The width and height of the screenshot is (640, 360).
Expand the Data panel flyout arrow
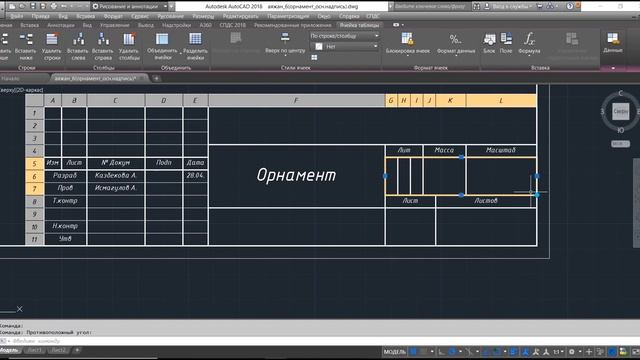(x=613, y=68)
